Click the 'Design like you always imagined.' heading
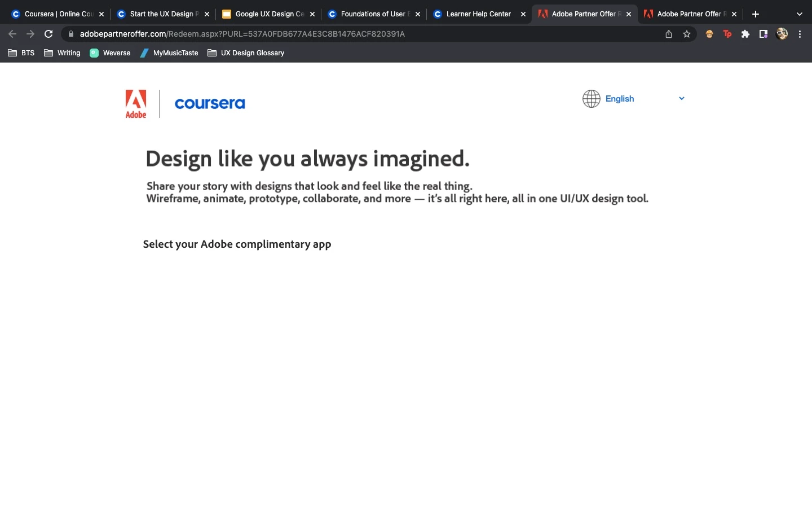This screenshot has width=812, height=508. 307,159
